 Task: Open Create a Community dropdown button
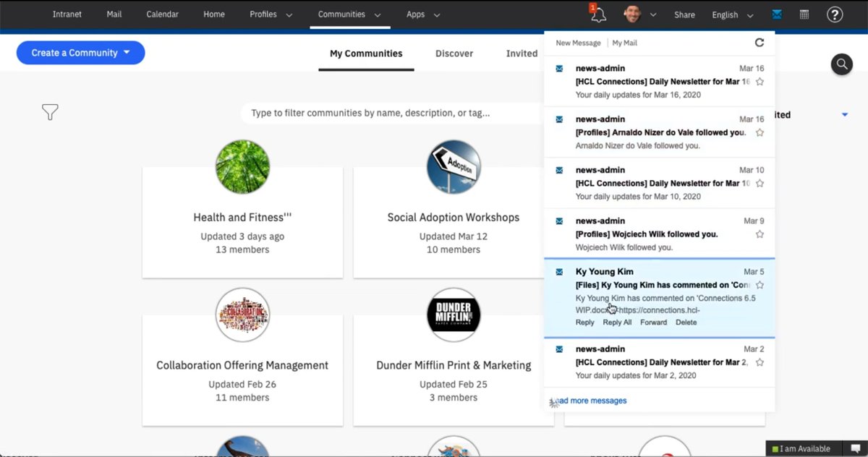click(x=81, y=53)
